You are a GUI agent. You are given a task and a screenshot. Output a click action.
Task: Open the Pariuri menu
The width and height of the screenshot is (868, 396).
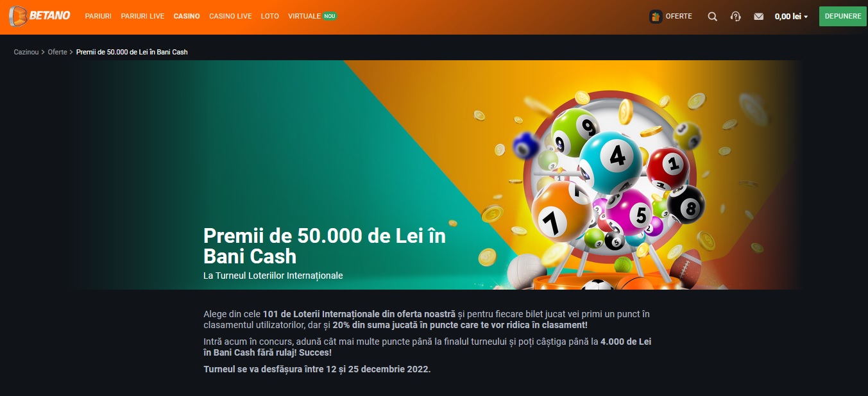point(98,16)
